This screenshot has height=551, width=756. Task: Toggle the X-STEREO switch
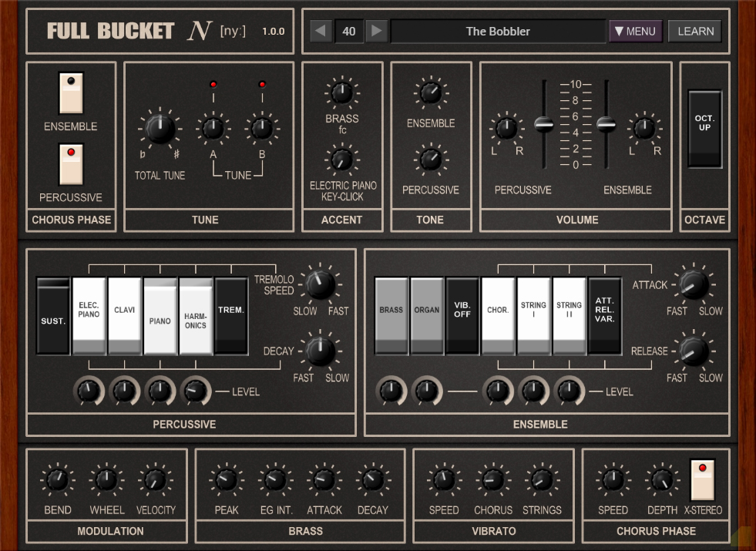[x=703, y=480]
